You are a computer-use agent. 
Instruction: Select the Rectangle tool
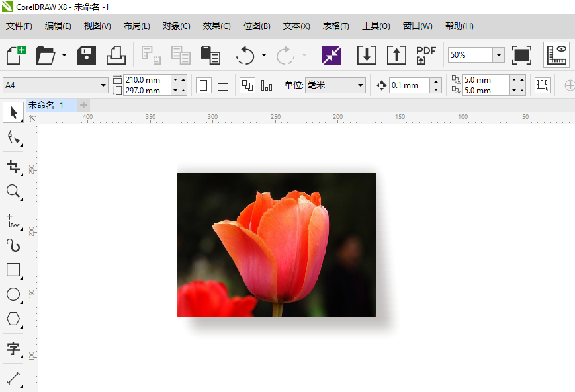pyautogui.click(x=13, y=270)
